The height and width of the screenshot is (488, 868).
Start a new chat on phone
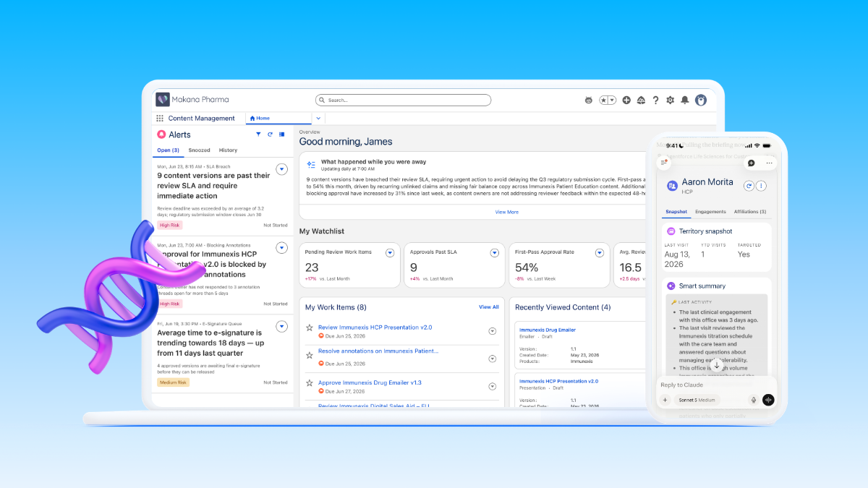pyautogui.click(x=751, y=163)
